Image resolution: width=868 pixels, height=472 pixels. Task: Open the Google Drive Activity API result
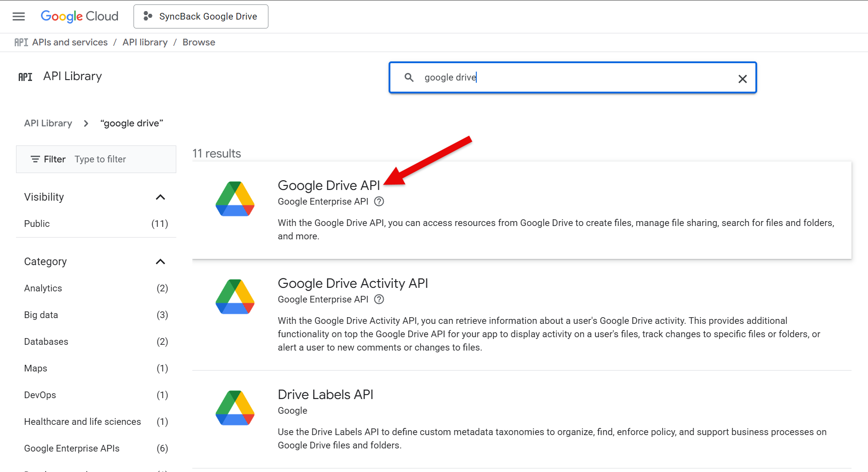353,283
